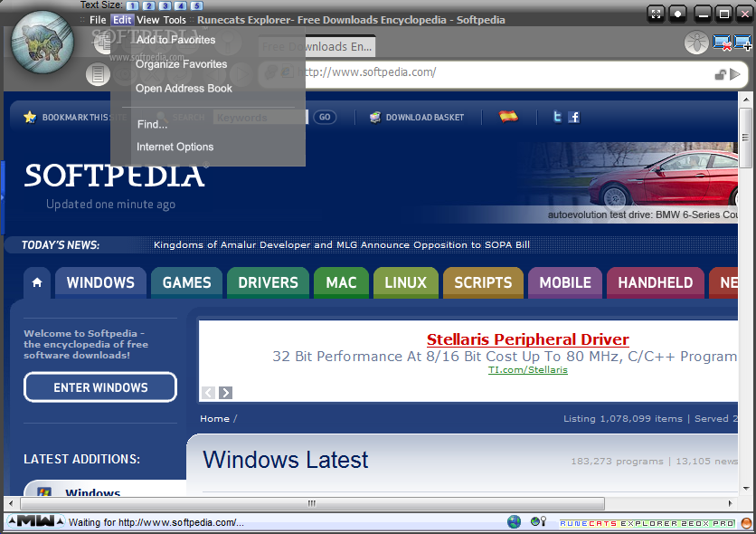Open the SCRIPTS category tab

point(483,282)
